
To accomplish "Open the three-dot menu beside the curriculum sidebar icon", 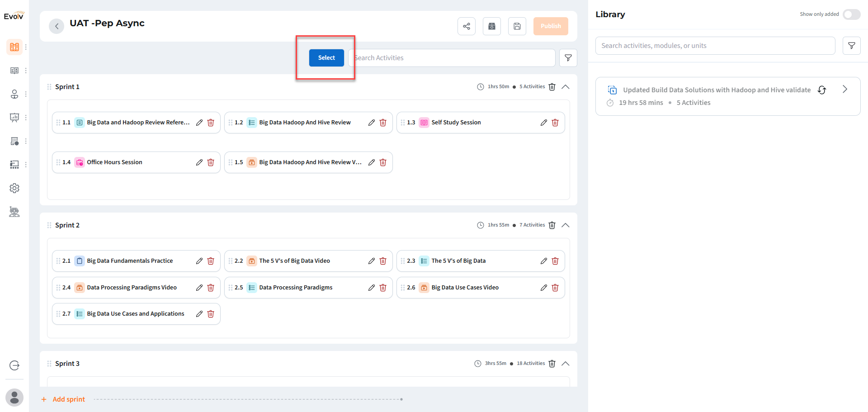I will 26,47.
